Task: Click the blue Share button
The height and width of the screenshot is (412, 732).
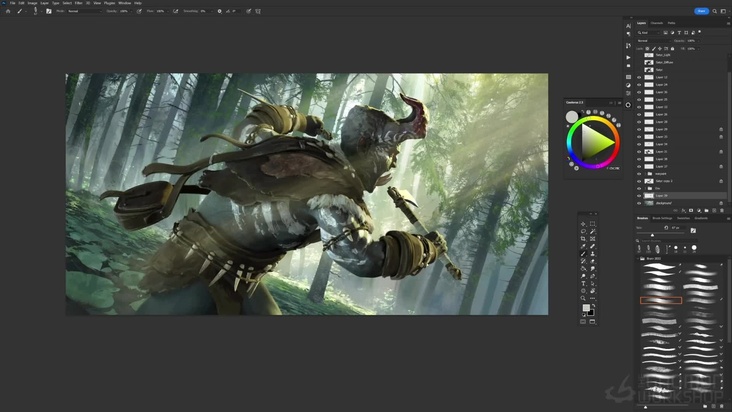Action: click(701, 11)
